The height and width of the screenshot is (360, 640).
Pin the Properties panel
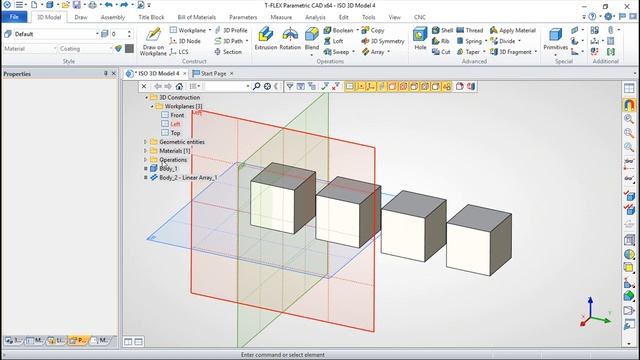pyautogui.click(x=105, y=73)
